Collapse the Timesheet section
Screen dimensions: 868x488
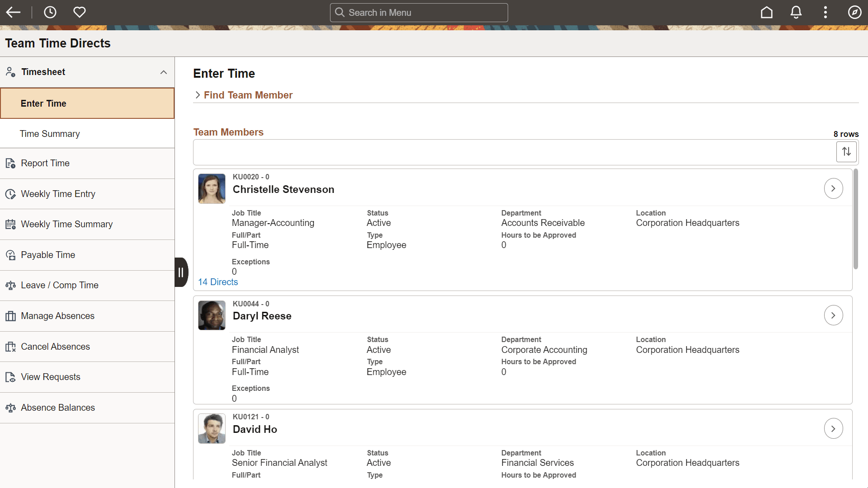point(163,72)
